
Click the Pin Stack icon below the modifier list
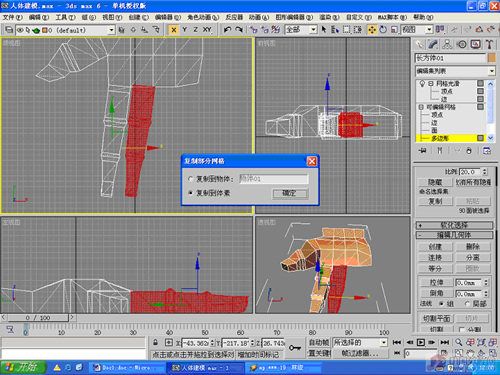point(422,151)
